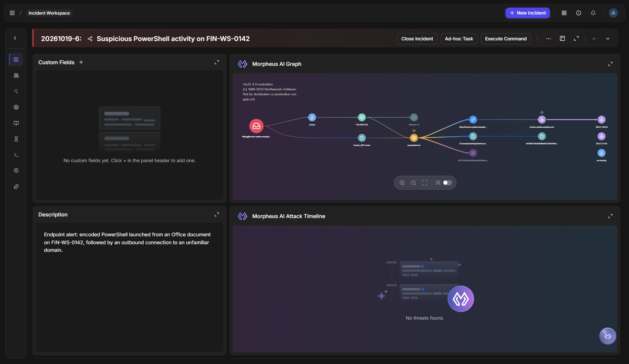Open the hourglass timeline icon in sidebar
This screenshot has height=364, width=629.
[x=16, y=139]
